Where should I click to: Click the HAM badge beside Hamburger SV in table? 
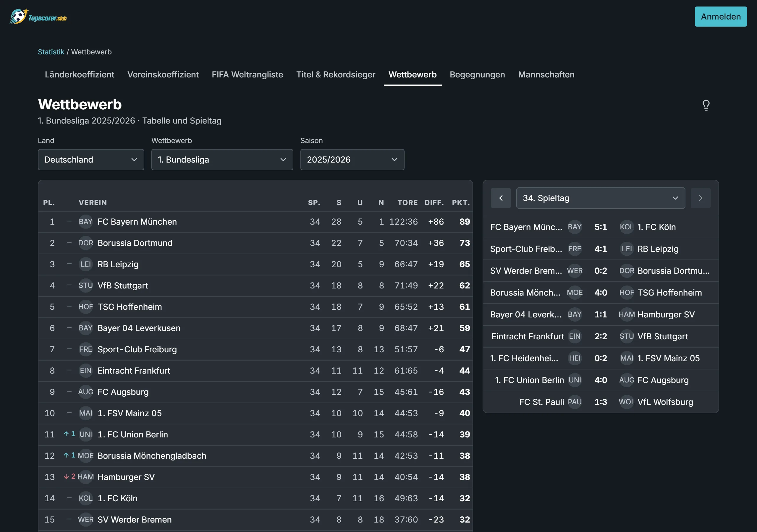(x=86, y=477)
